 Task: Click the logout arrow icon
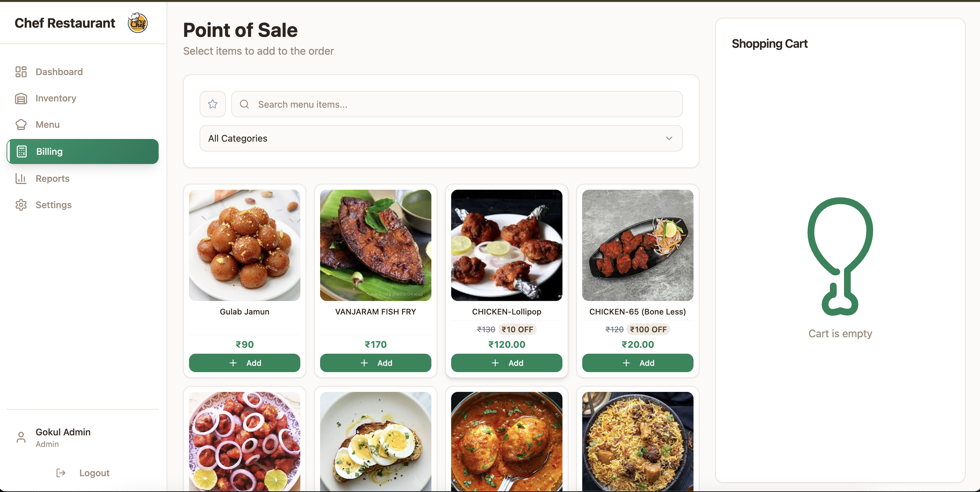coord(61,473)
